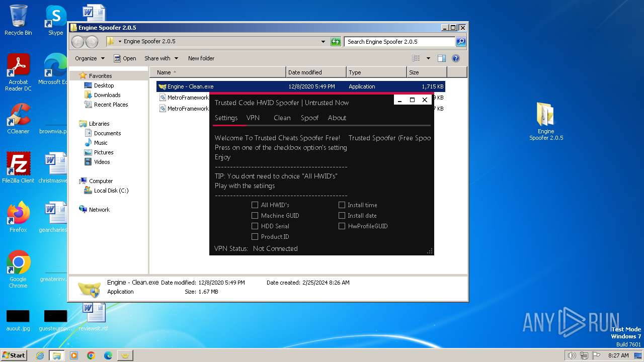Open FileZilla Client desktop shortcut
This screenshot has width=644, height=362.
click(18, 168)
